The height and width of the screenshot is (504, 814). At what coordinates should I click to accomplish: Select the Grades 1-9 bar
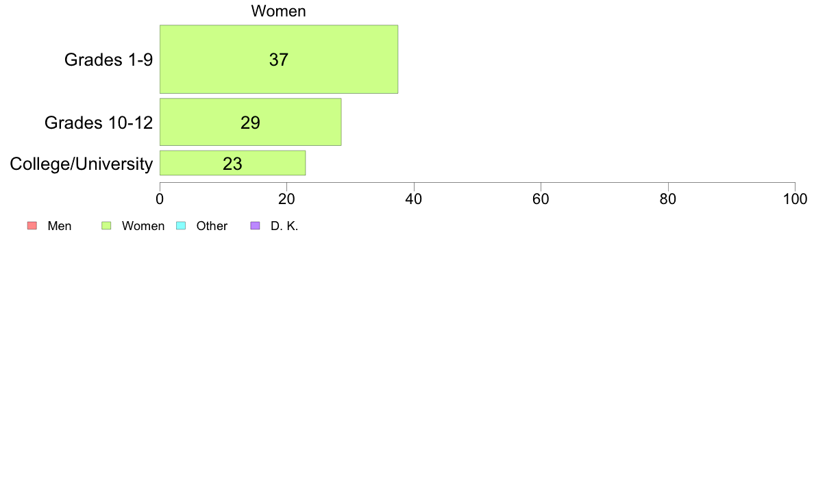[x=279, y=59]
